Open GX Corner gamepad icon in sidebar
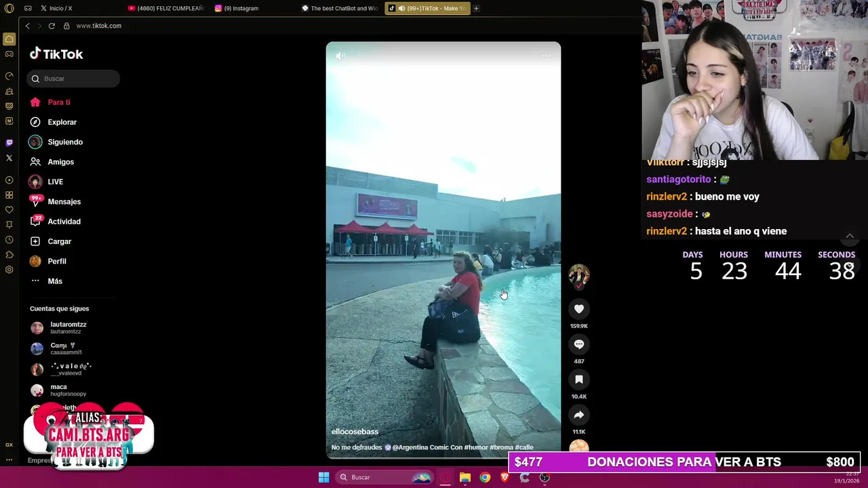Image resolution: width=868 pixels, height=488 pixels. tap(9, 54)
